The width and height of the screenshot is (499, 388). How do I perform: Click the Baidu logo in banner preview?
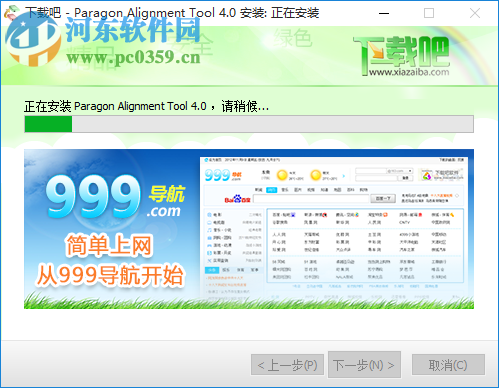[x=237, y=199]
